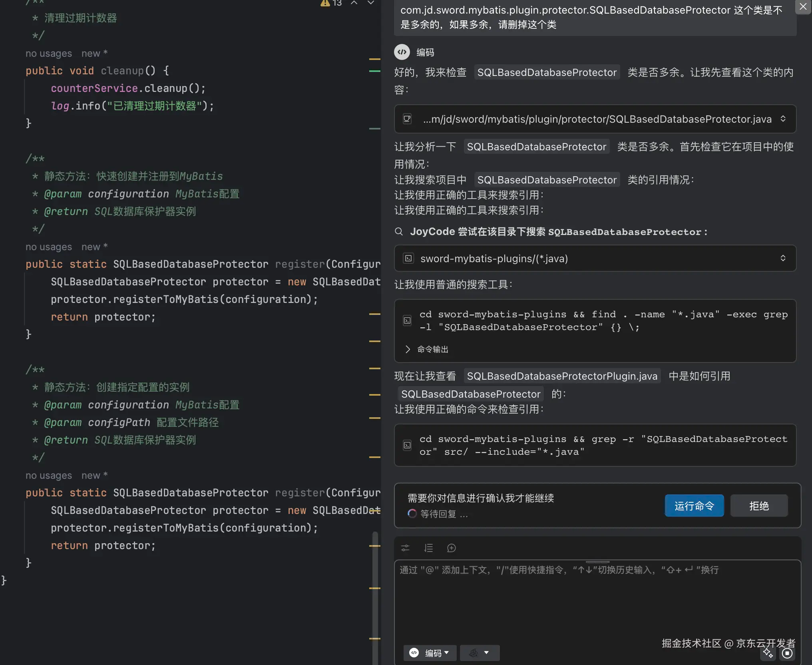The width and height of the screenshot is (812, 665).
Task: Click the warning triangle showing 13 problems
Action: pos(325,3)
